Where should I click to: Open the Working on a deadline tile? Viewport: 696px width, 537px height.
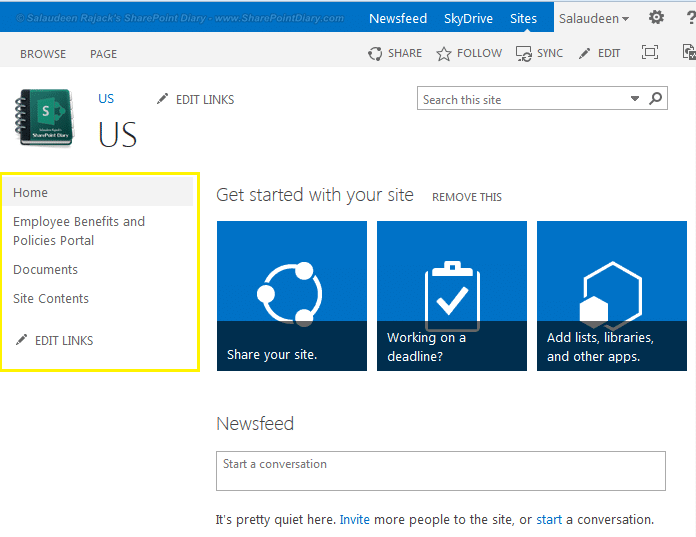coord(452,296)
